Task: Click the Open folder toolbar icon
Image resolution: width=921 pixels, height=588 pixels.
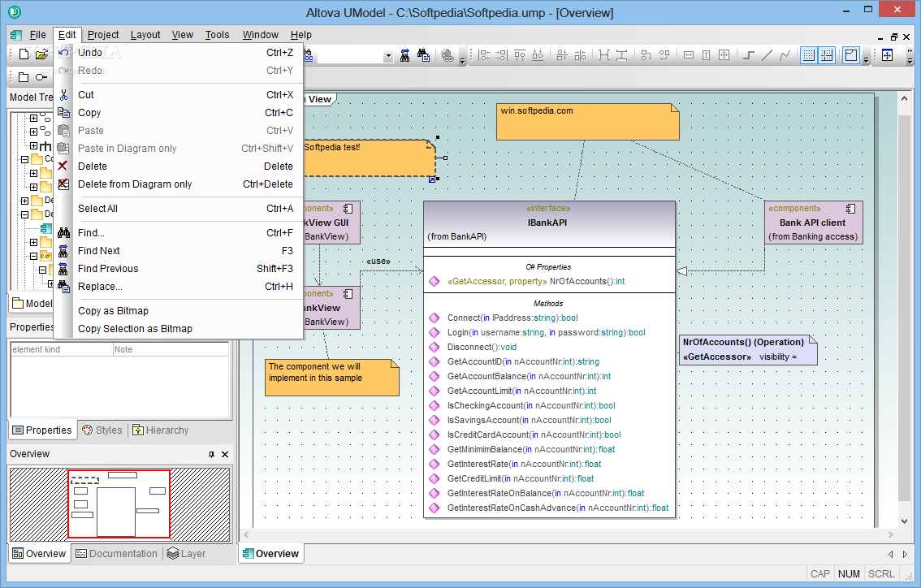Action: point(41,54)
